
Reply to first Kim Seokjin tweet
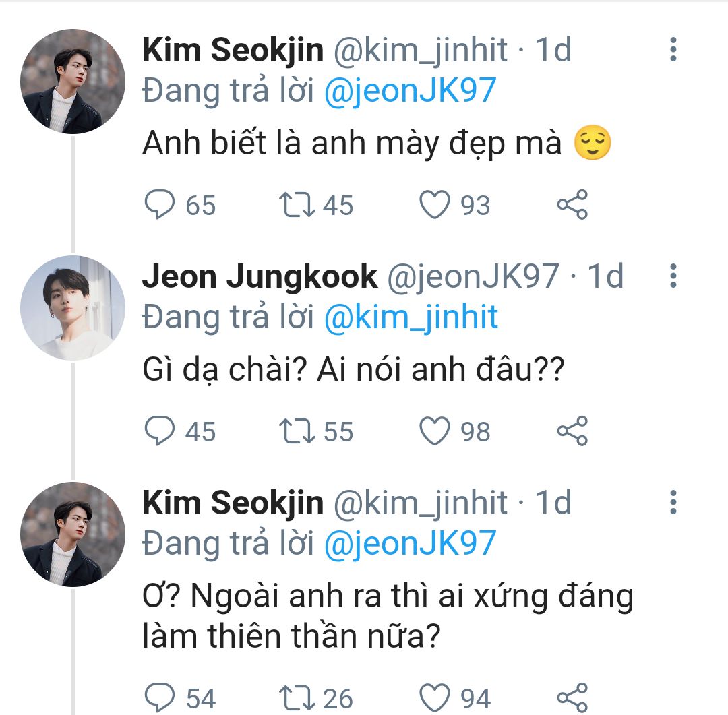pyautogui.click(x=160, y=205)
